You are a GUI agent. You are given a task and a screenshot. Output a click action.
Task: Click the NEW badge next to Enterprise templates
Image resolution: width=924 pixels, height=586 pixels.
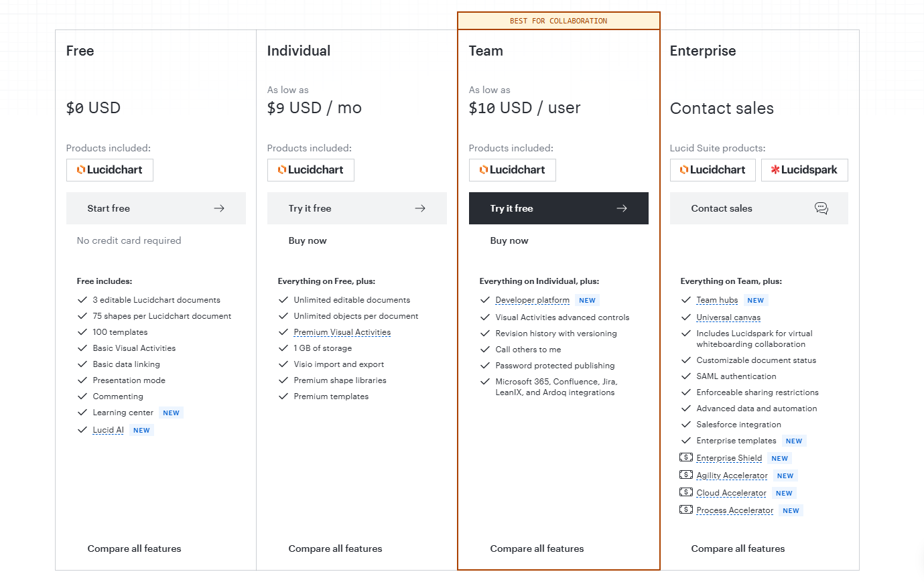(794, 441)
